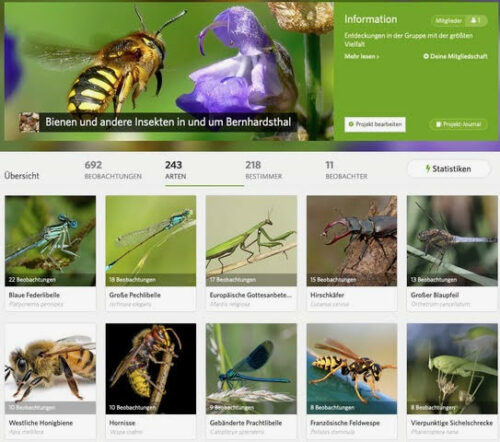Open the Französische Feldwespe thumbnail
Viewport: 500px width, 442px height.
pyautogui.click(x=352, y=369)
